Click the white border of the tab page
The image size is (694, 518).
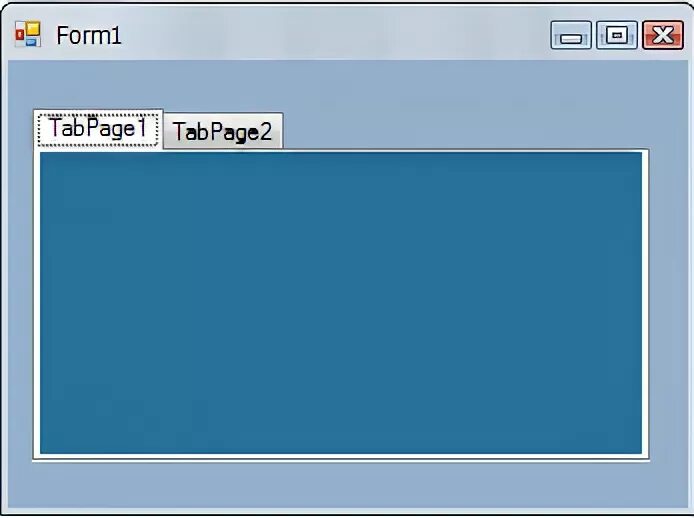[645, 305]
